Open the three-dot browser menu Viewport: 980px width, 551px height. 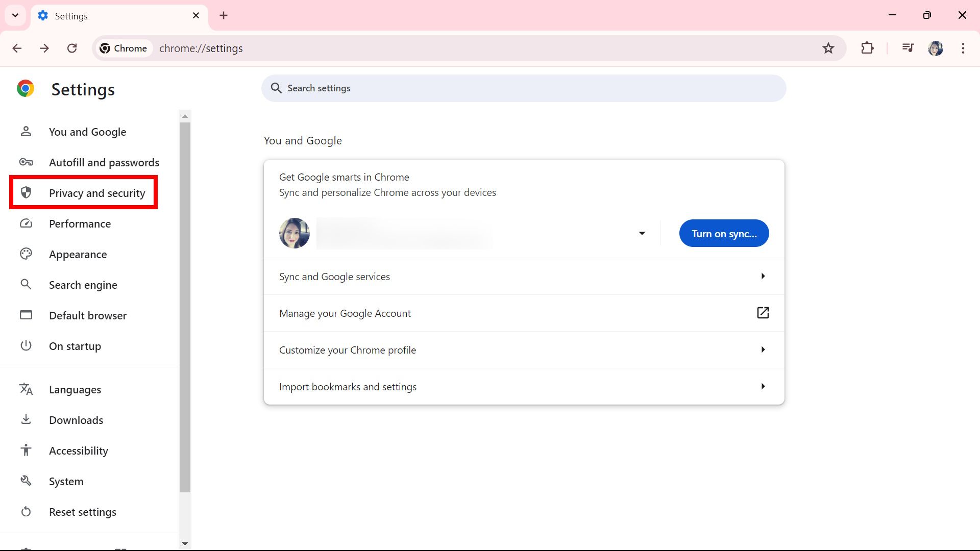[963, 48]
